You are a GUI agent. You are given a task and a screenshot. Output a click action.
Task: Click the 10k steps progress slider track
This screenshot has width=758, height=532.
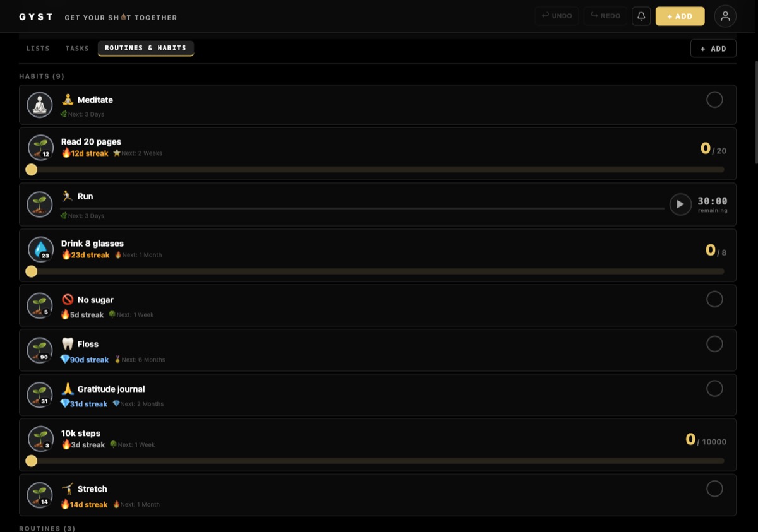tap(377, 461)
